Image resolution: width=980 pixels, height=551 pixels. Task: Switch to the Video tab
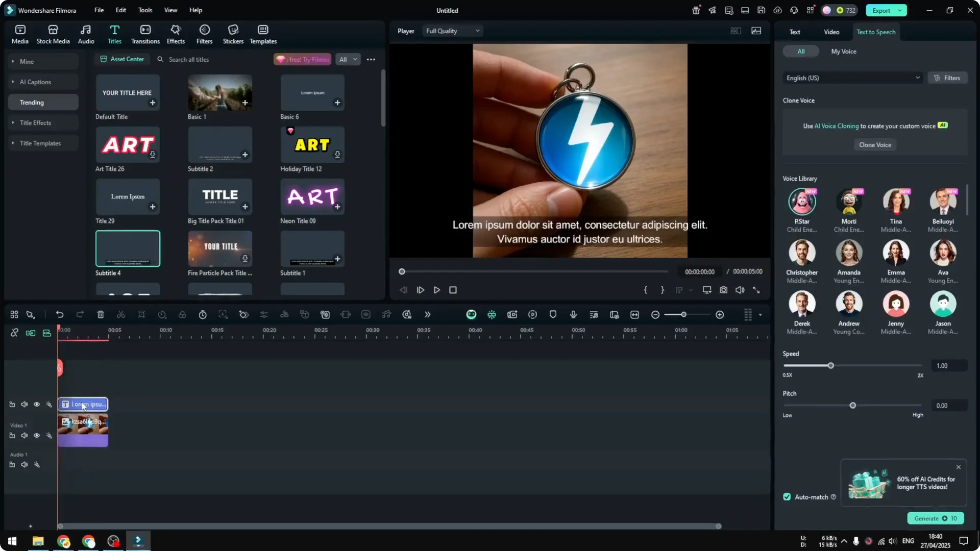[x=831, y=32]
